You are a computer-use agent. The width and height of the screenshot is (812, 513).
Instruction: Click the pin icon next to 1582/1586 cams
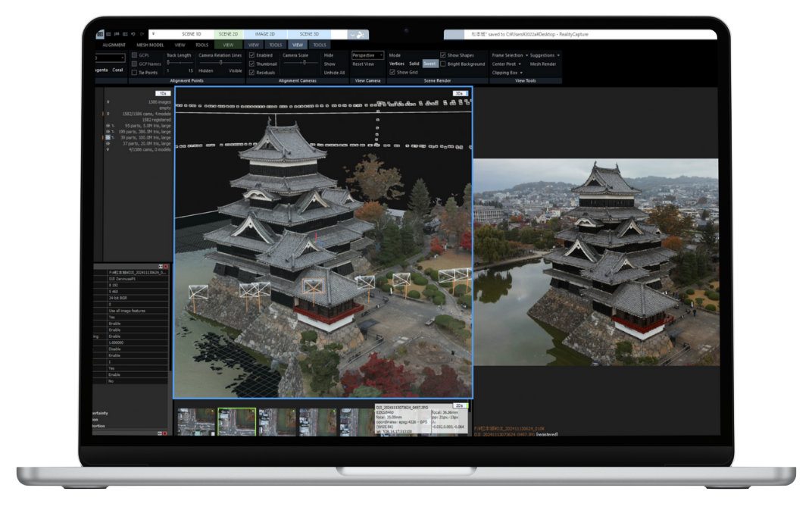click(108, 114)
